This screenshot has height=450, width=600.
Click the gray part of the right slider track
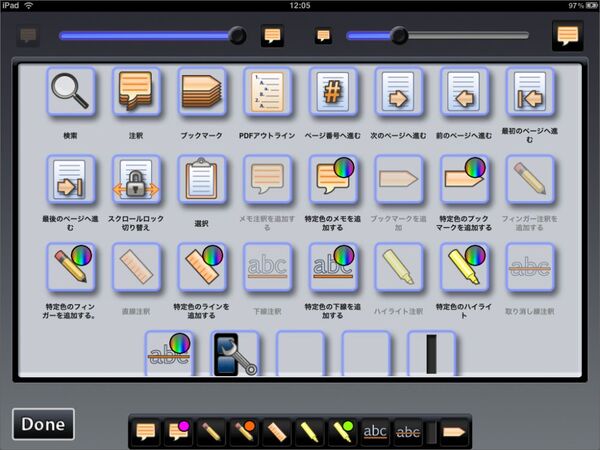pos(468,36)
